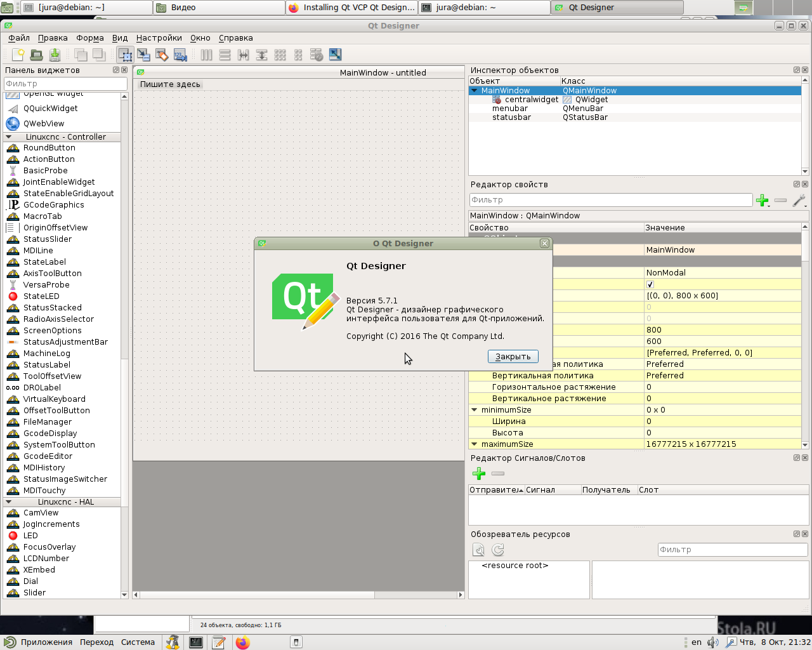The width and height of the screenshot is (812, 650).
Task: Click Firefox icon in bottom panel
Action: [x=242, y=642]
